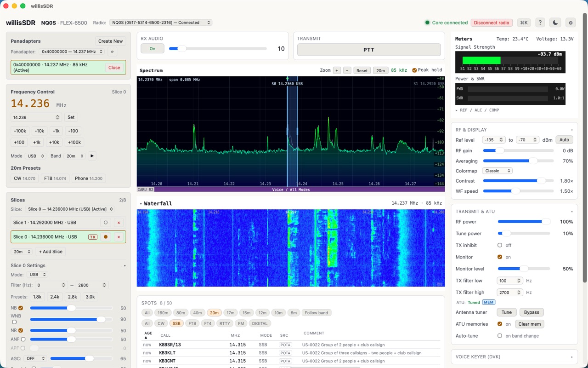
Task: Click the ATU MEM badge
Action: click(488, 302)
